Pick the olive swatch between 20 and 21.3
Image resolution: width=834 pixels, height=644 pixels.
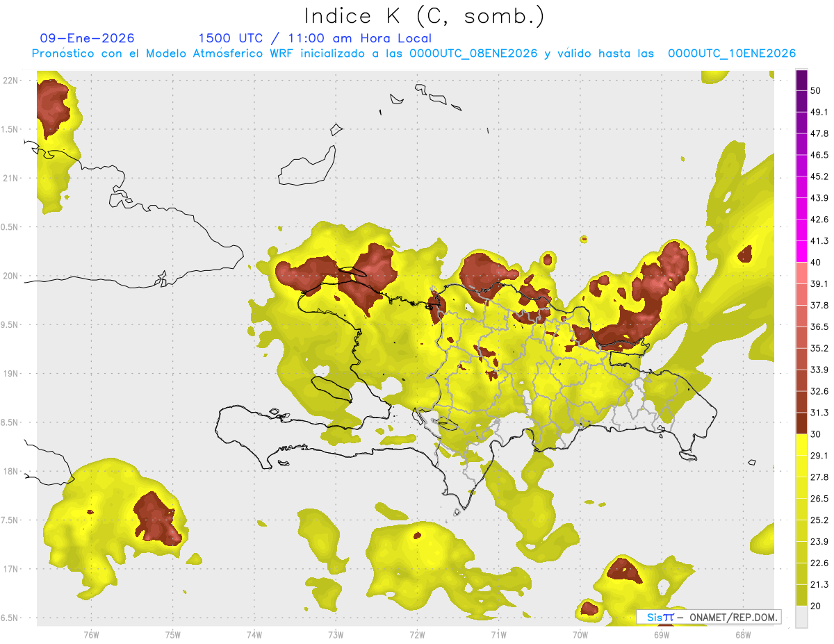pos(801,595)
